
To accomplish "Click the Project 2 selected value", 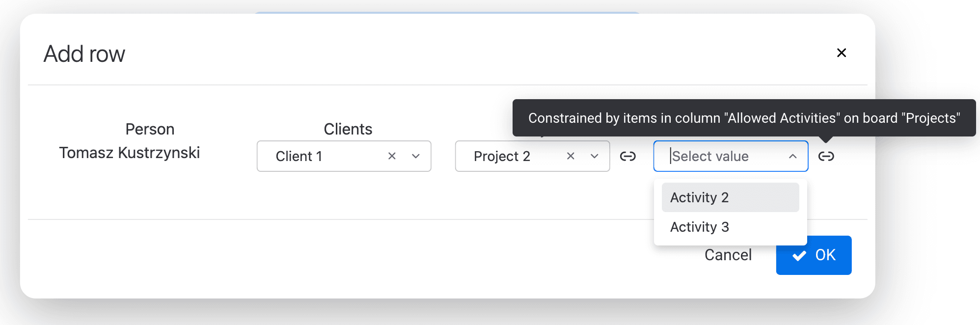I will [x=502, y=156].
